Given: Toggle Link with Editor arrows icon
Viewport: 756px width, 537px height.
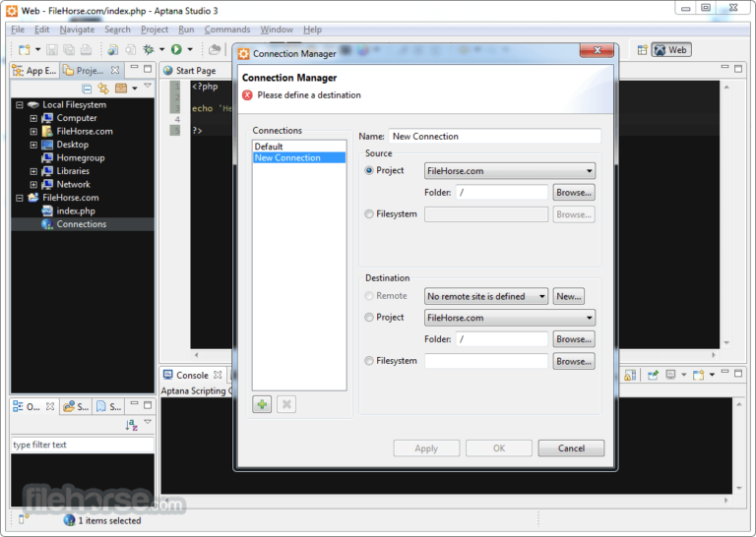Looking at the screenshot, I should (x=102, y=89).
